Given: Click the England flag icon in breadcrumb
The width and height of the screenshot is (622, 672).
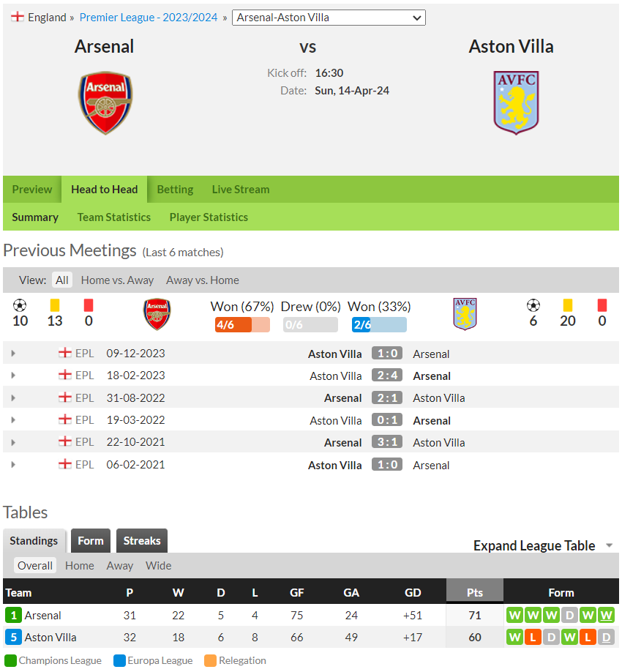Looking at the screenshot, I should (17, 17).
